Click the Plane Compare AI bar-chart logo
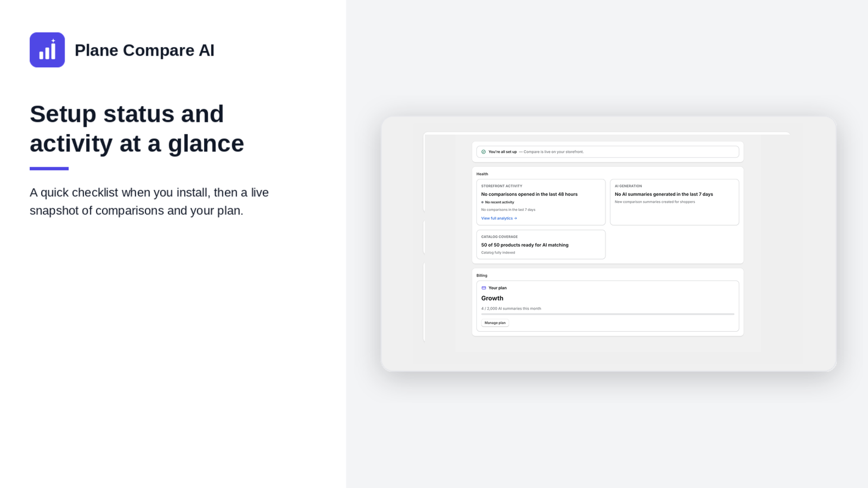 coord(47,50)
